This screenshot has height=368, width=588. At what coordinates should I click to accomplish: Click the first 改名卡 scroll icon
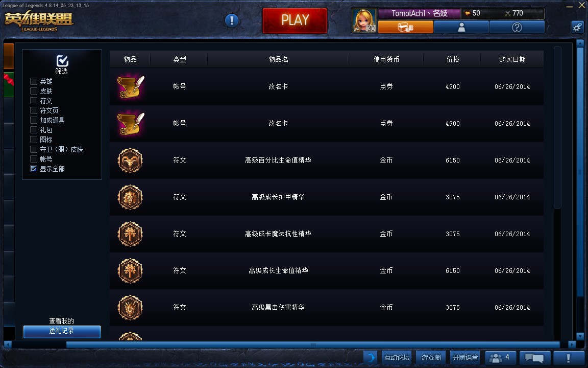coord(130,87)
